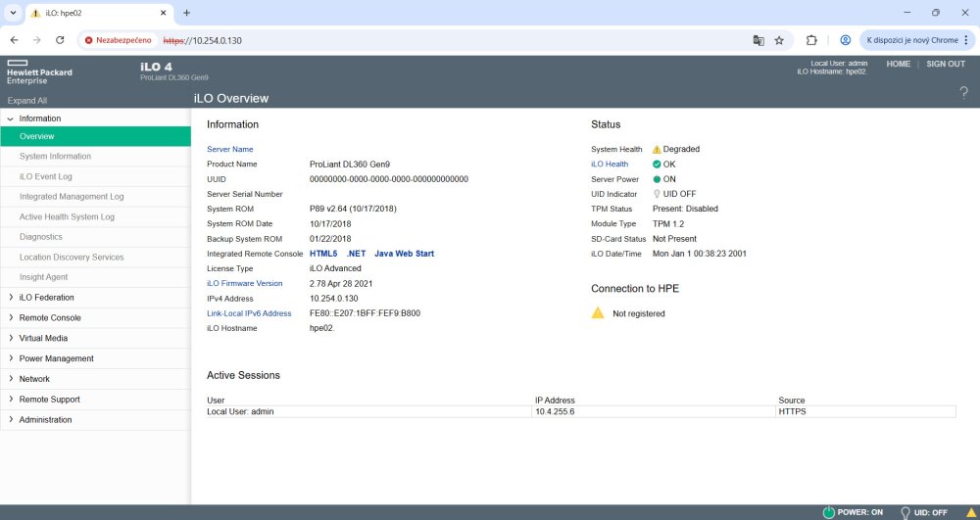Click Expand All in the sidebar

point(26,101)
